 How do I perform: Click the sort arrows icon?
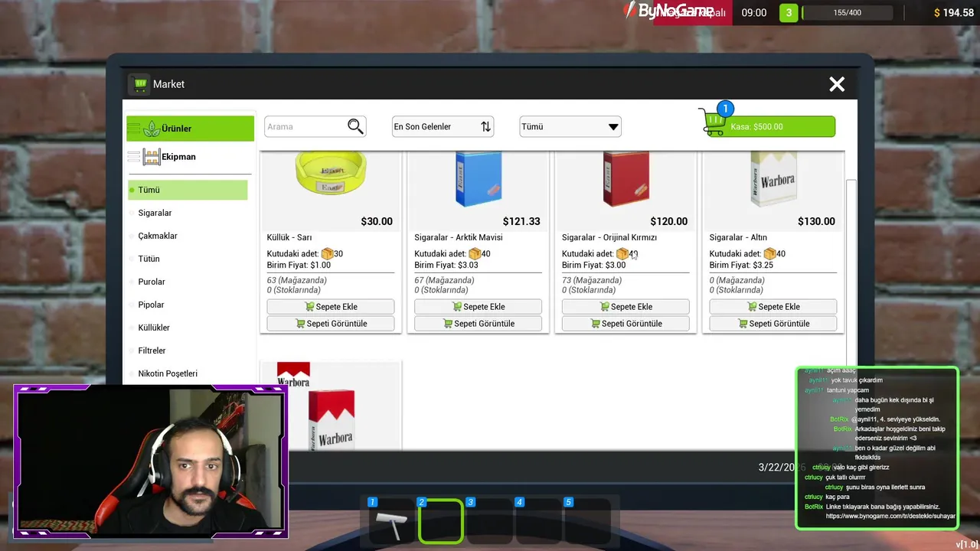(x=485, y=126)
